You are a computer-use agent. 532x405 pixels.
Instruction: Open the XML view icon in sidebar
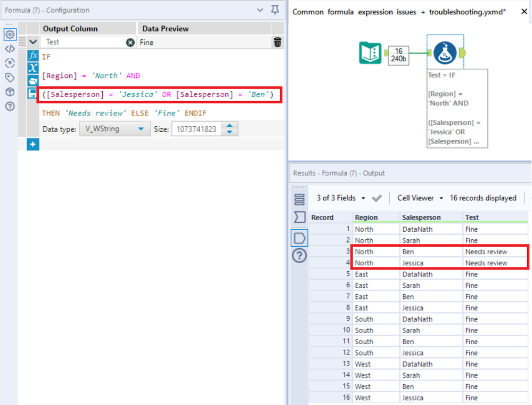click(10, 49)
